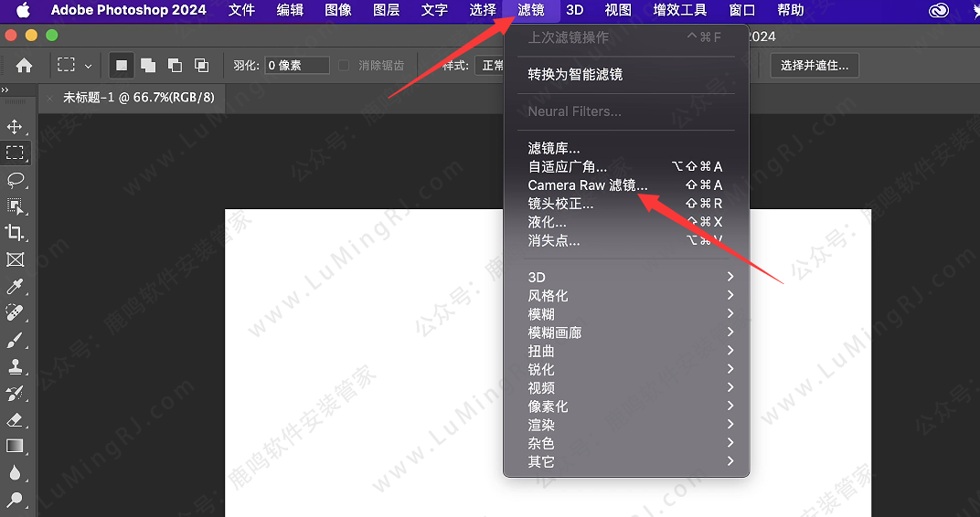Close the 未标题-1 document tab

50,98
